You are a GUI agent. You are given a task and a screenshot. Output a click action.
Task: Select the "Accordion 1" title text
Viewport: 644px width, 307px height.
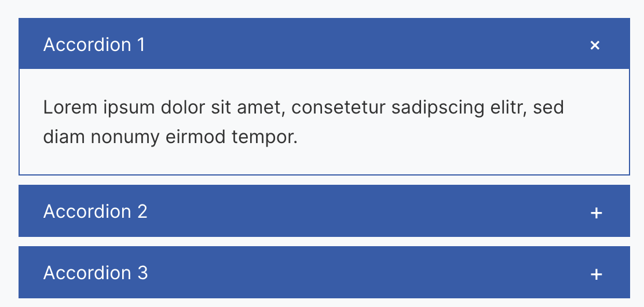point(94,45)
